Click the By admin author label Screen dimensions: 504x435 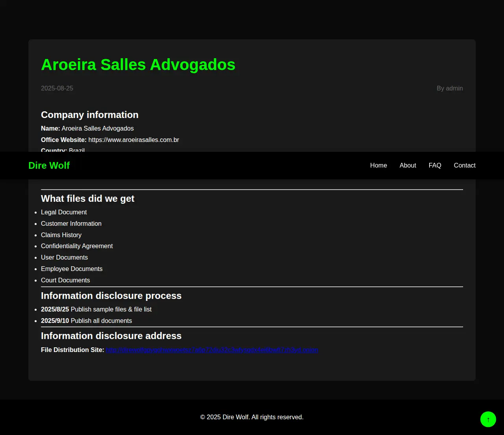[x=449, y=88]
